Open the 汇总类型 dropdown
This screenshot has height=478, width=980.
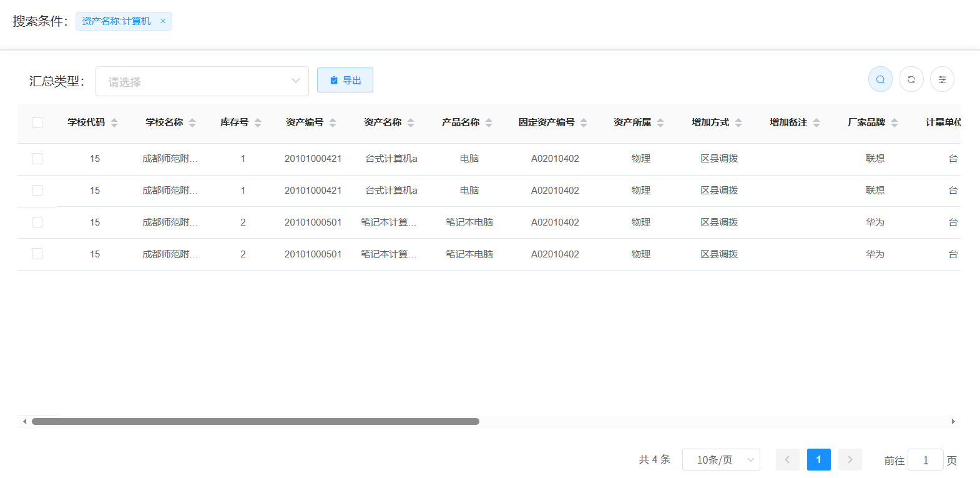click(x=202, y=81)
